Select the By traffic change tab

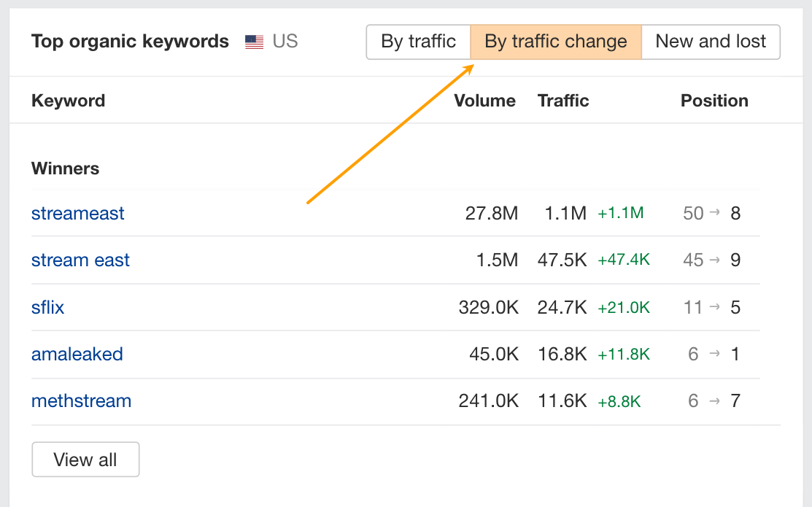555,42
